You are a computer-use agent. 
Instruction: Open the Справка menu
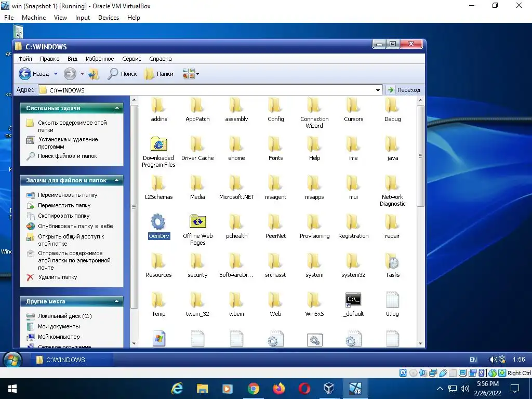click(160, 59)
